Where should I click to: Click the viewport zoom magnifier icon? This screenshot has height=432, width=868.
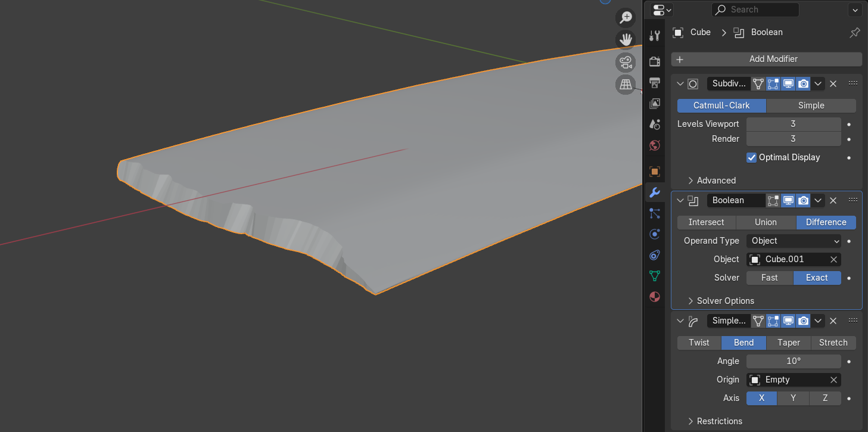(625, 18)
